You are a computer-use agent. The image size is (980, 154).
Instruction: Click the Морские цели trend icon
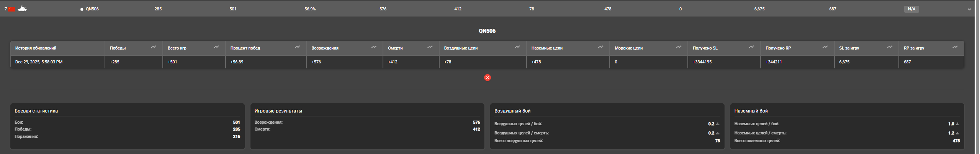tap(679, 47)
